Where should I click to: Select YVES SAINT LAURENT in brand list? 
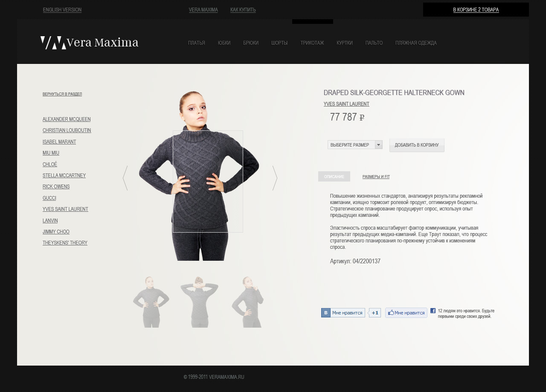point(65,209)
